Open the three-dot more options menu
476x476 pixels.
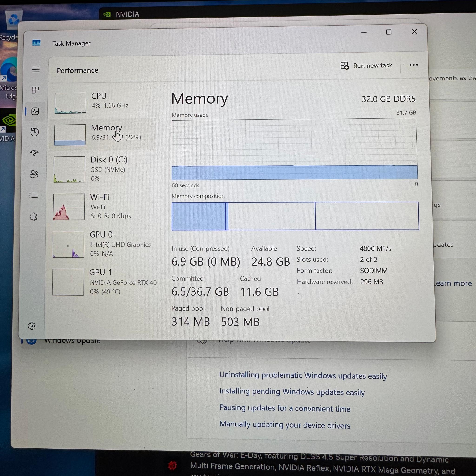(414, 65)
